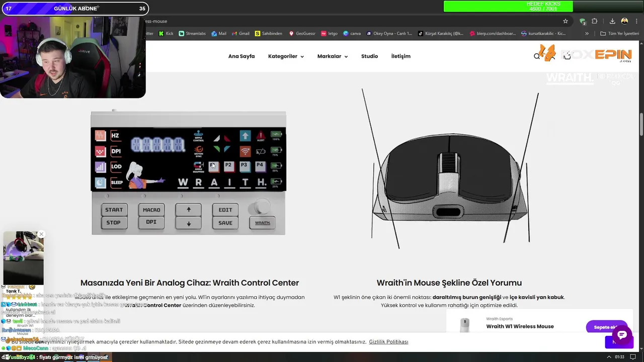
Task: Expand the Kategoriler dropdown
Action: pyautogui.click(x=286, y=56)
